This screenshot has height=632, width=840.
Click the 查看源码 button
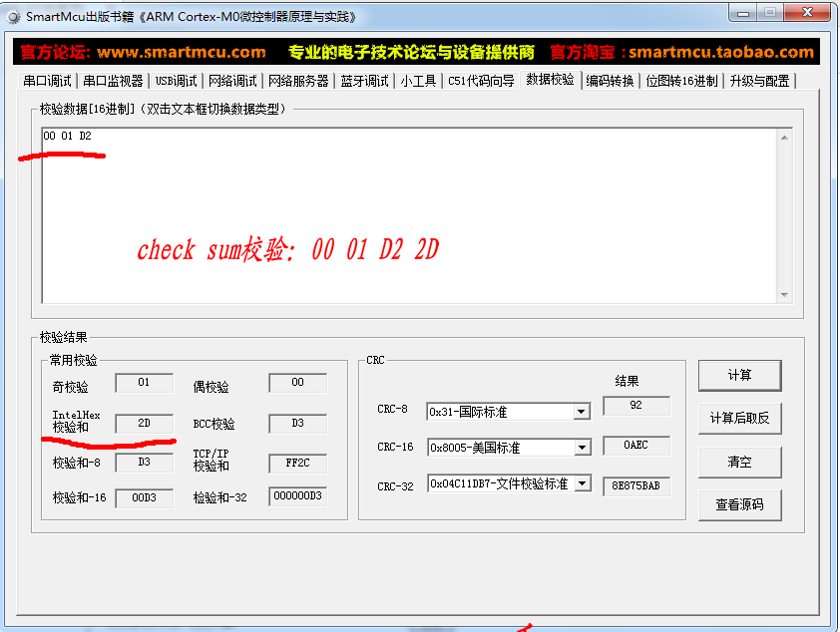click(x=739, y=505)
